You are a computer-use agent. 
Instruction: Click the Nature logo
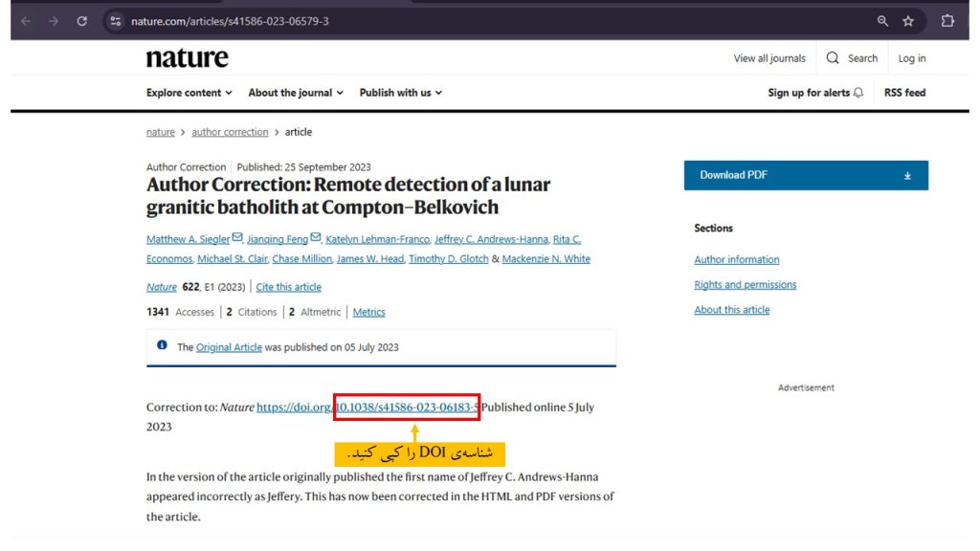click(188, 58)
